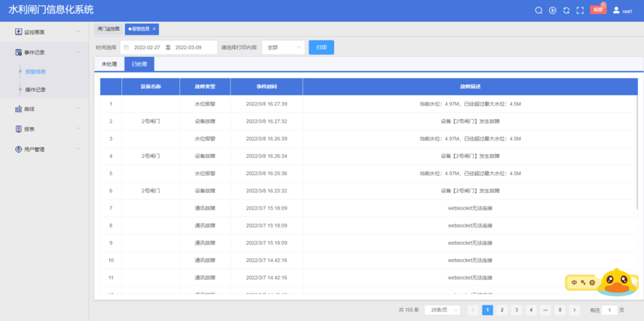Click the 报表 report icon in sidebar
Image resolution: width=644 pixels, height=321 pixels.
point(19,129)
